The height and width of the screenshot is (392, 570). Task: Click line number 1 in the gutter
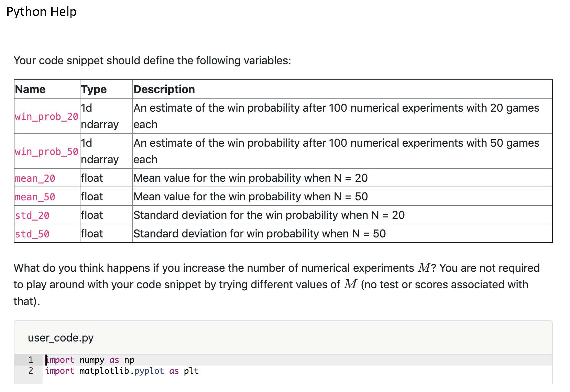(x=31, y=360)
